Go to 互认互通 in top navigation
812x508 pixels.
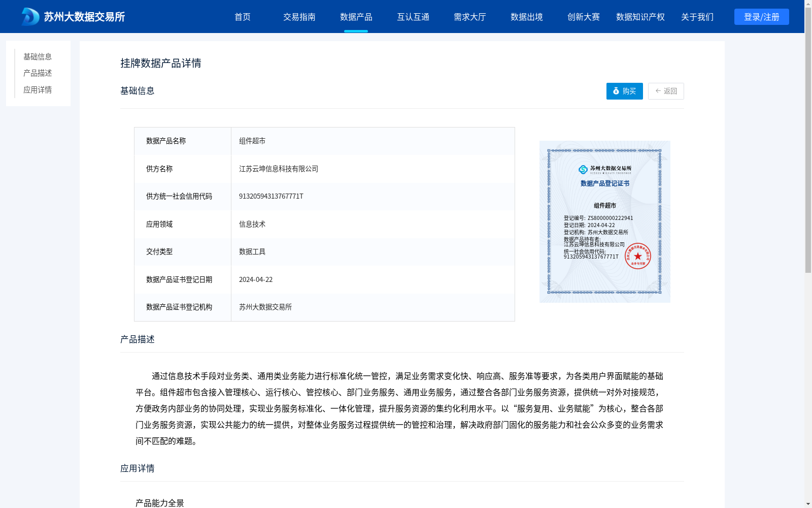coord(413,17)
